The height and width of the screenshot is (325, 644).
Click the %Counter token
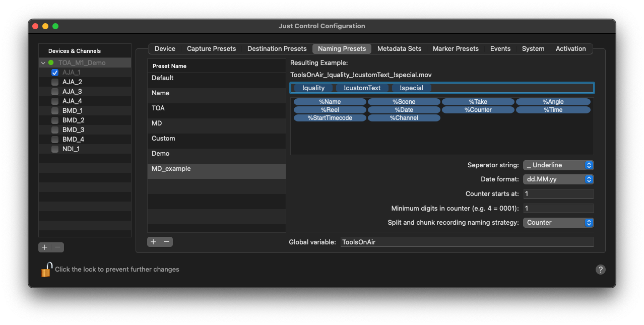[x=478, y=110]
